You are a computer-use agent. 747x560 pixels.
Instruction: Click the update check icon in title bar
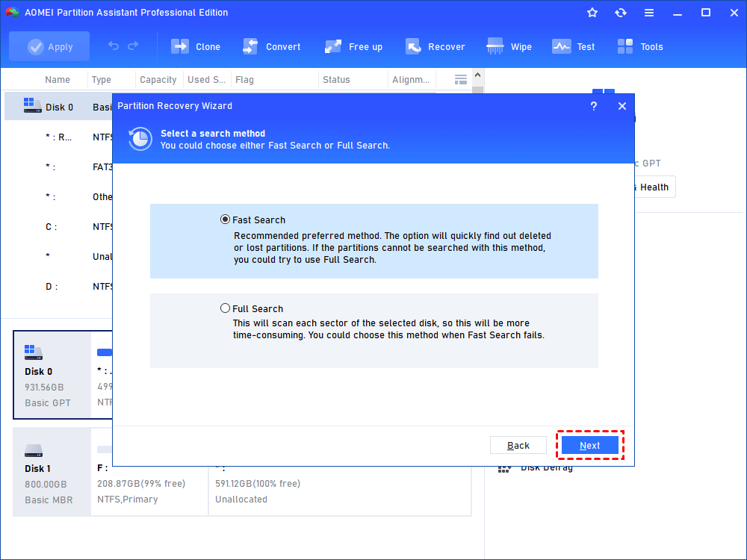pos(621,12)
